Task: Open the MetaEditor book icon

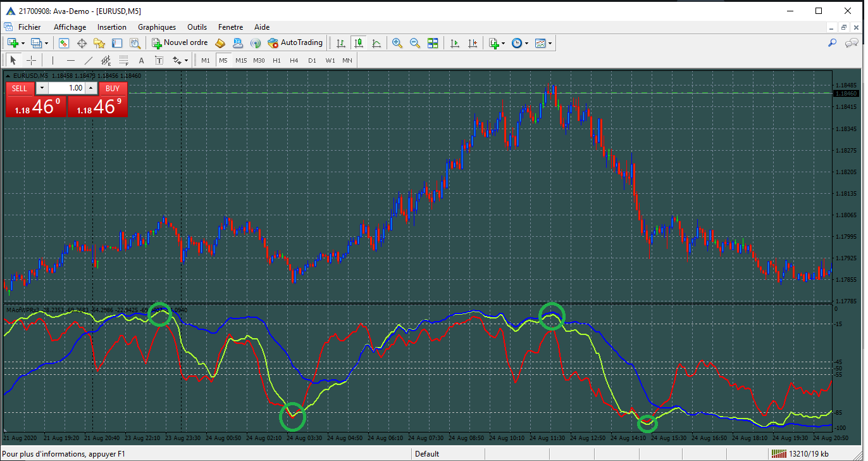Action: click(x=220, y=43)
